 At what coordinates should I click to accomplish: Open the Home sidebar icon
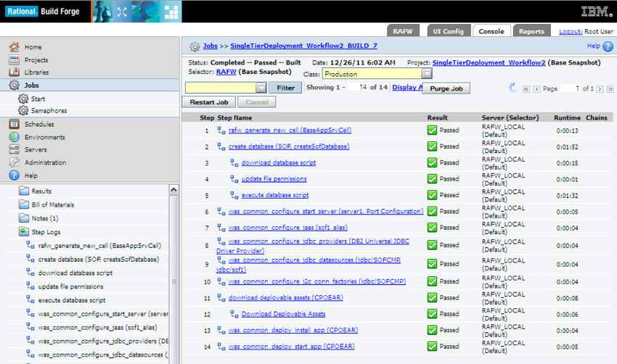point(15,47)
